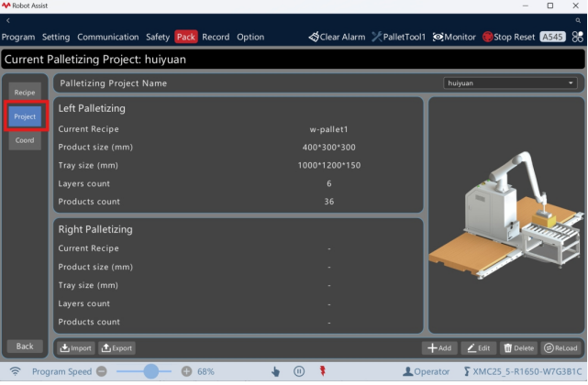Click the Left Palletizing heading
Screen dimensions: 588x385
(92, 108)
